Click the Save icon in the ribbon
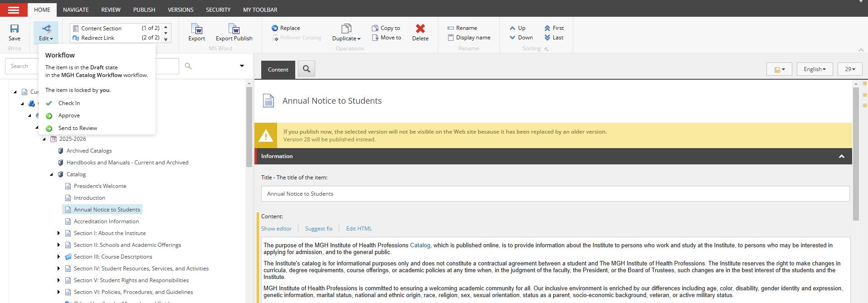868x303 pixels. [15, 29]
